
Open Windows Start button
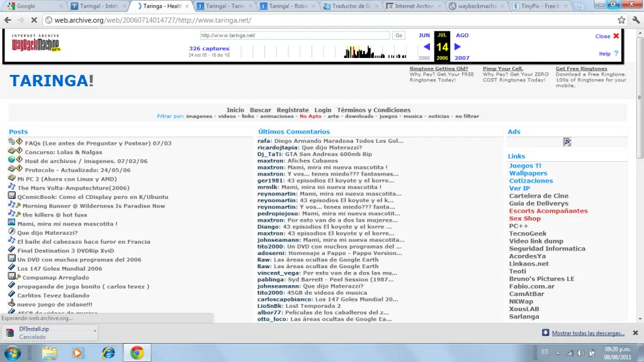coord(13,353)
